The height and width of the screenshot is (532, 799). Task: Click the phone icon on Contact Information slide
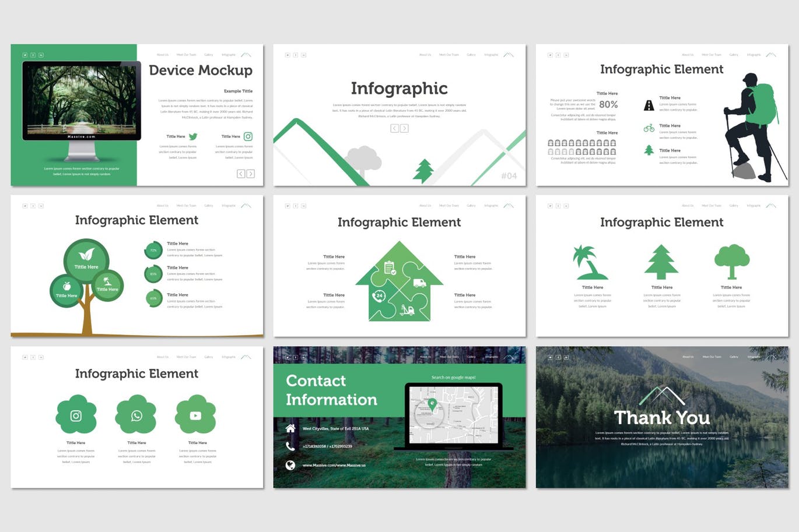pos(290,446)
